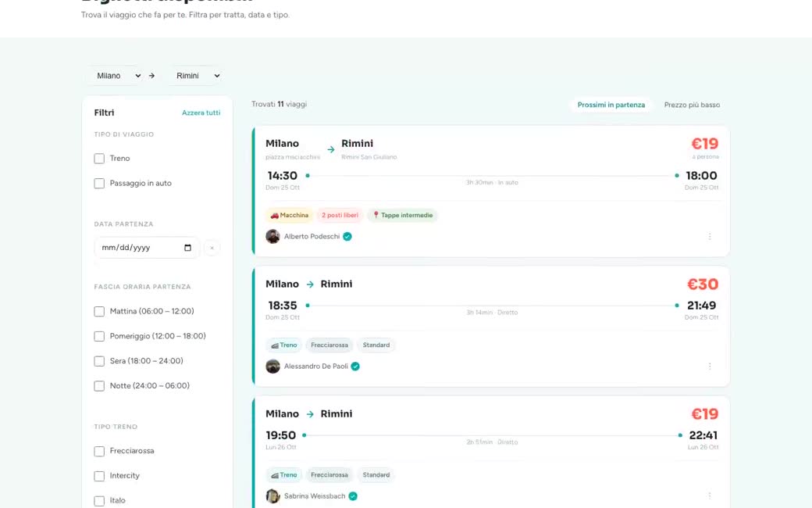Click Alessandro De Paoli's avatar photo
812x508 pixels.
[x=273, y=366]
